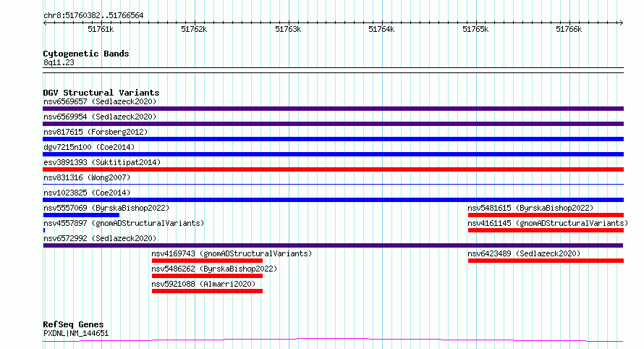This screenshot has width=644, height=349.
Task: Select the red bar under nsv5481615
Action: point(546,215)
